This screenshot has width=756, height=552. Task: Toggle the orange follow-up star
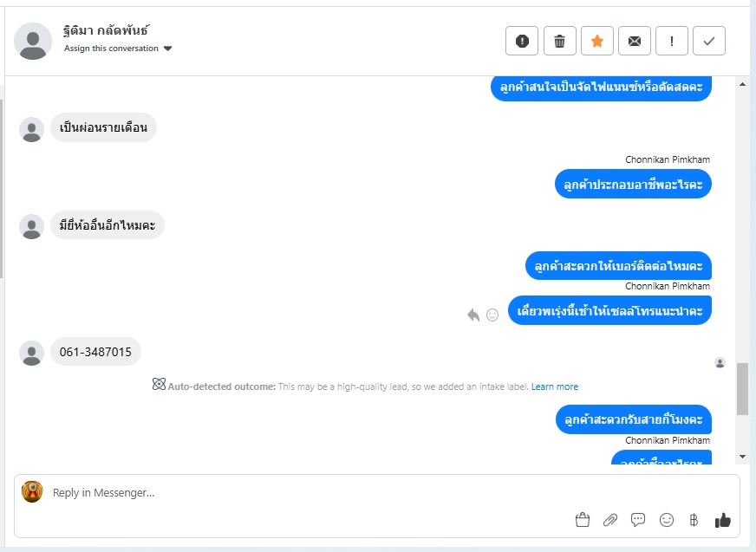point(596,41)
